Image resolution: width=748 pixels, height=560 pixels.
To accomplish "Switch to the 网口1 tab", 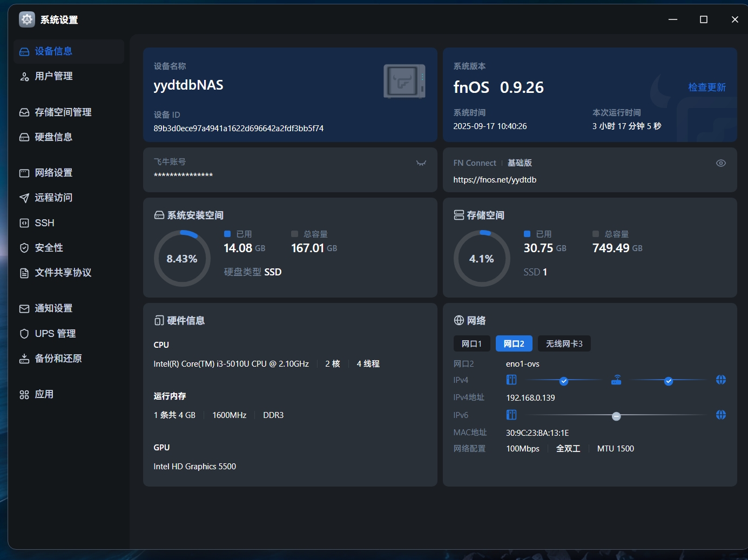I will pyautogui.click(x=471, y=344).
